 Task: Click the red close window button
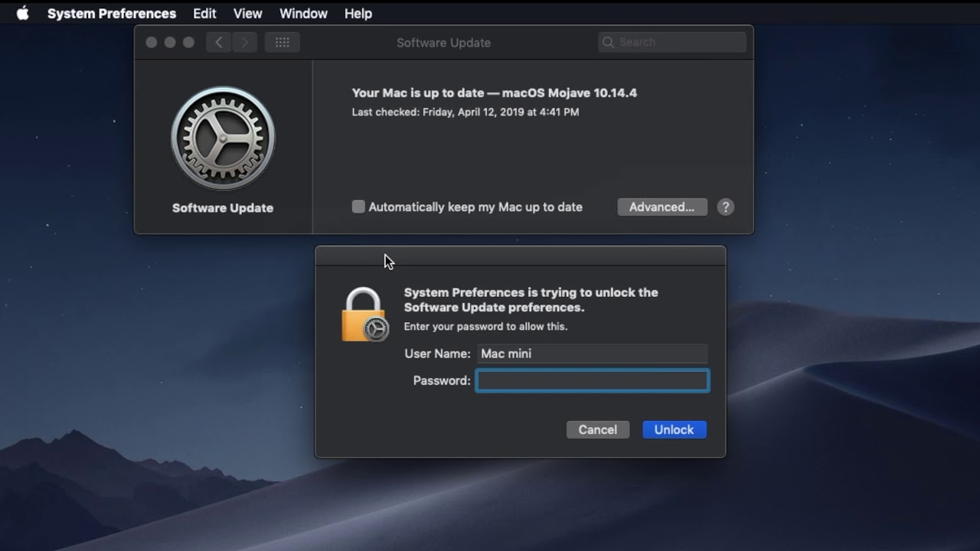pyautogui.click(x=152, y=42)
